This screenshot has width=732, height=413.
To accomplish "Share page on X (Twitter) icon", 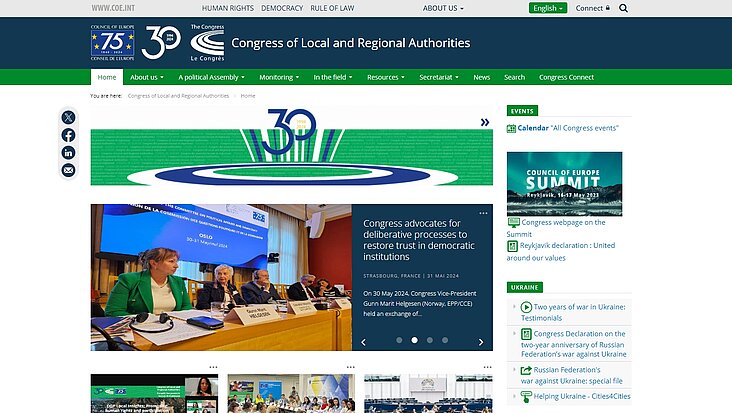I will 68,117.
